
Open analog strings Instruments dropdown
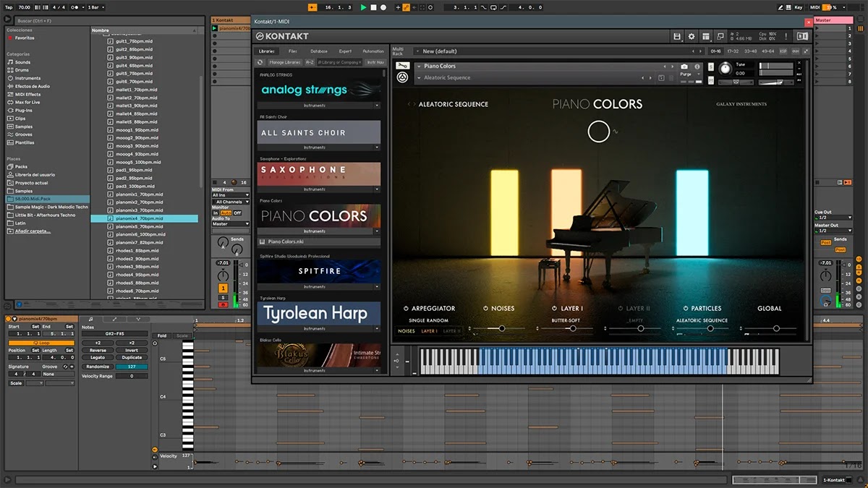coord(377,106)
